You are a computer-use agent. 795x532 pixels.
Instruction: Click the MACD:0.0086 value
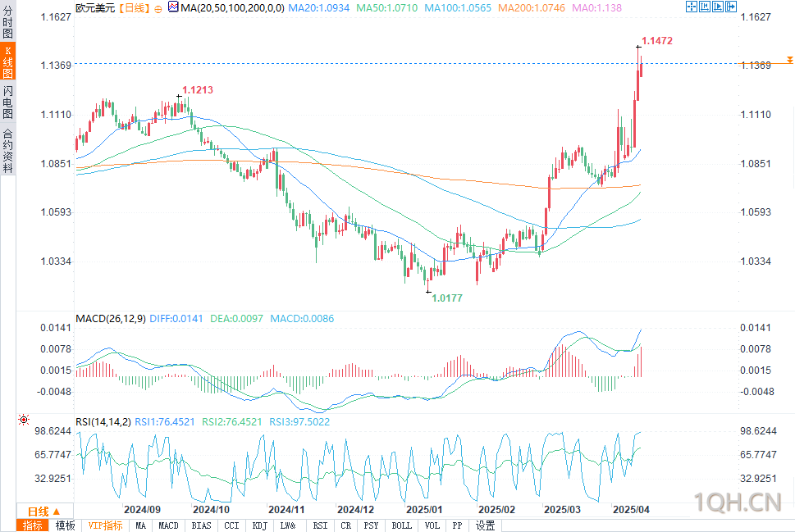tap(302, 319)
